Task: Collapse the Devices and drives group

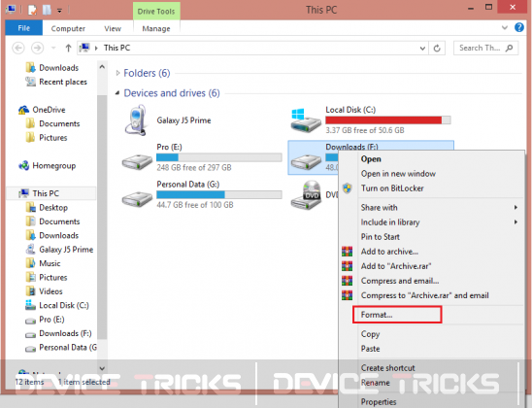Action: (117, 93)
